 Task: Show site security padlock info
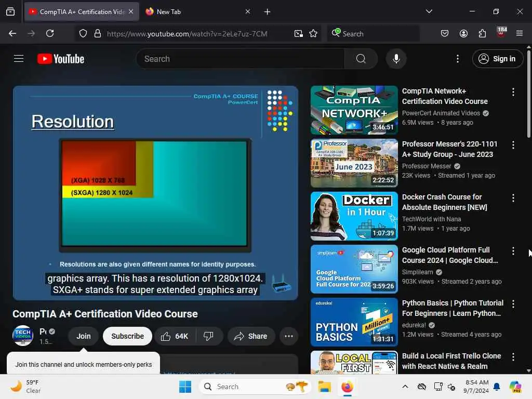click(x=98, y=33)
